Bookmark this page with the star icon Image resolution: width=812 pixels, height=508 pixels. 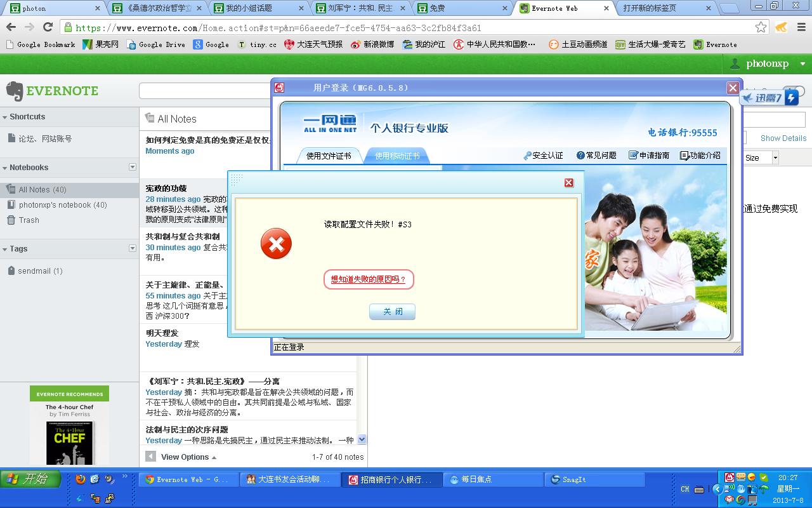point(761,27)
